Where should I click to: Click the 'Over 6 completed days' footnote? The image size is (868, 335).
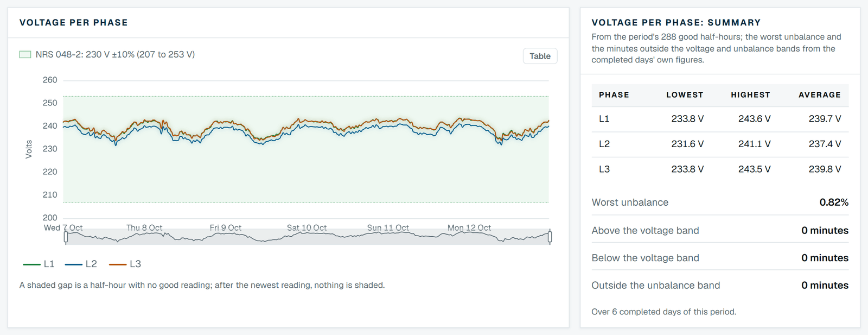pos(663,312)
